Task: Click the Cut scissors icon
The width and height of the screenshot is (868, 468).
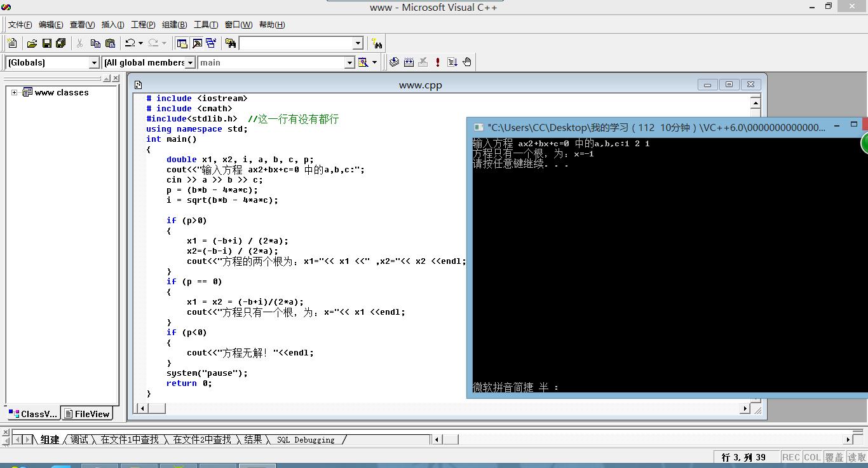Action: pos(79,43)
